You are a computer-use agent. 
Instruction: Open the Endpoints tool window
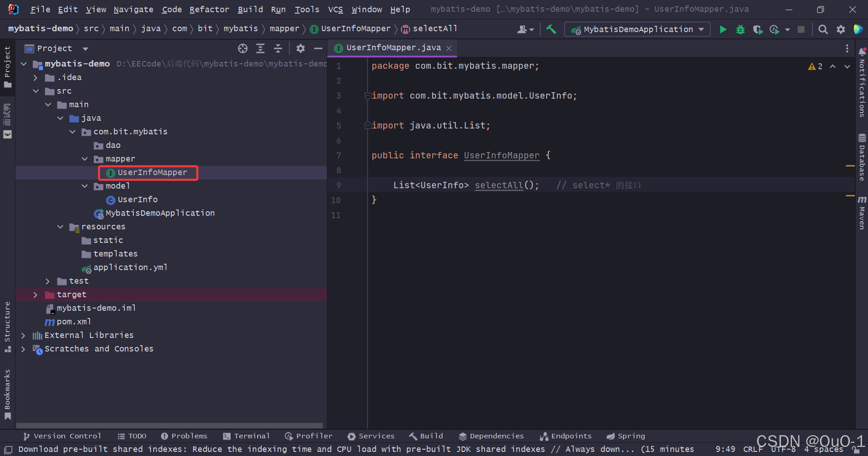click(x=566, y=436)
